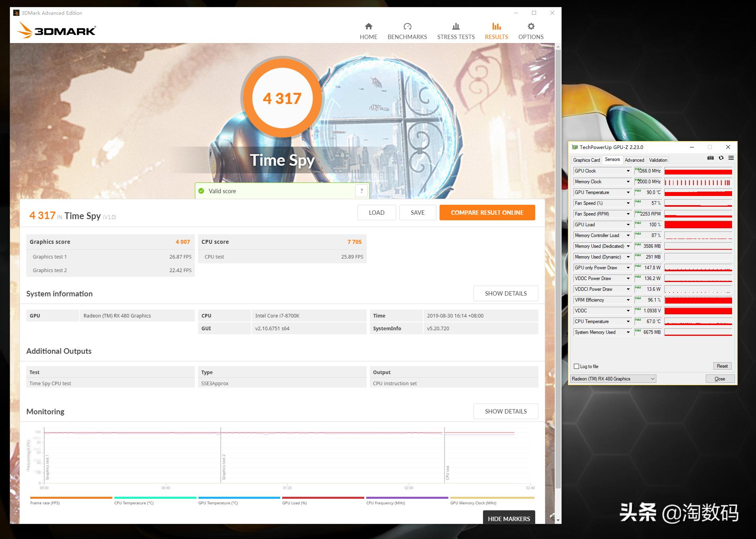
Task: Refresh GPU-Z sensor readings
Action: click(721, 158)
